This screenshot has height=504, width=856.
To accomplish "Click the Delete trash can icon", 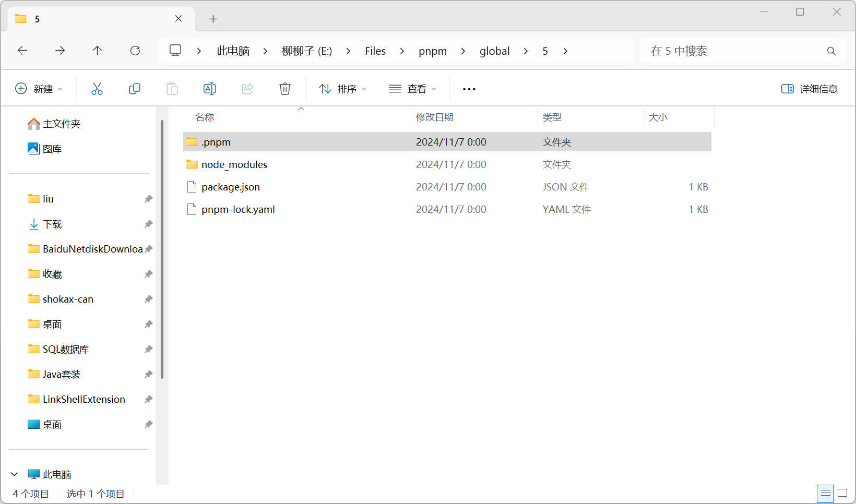I will click(x=285, y=89).
